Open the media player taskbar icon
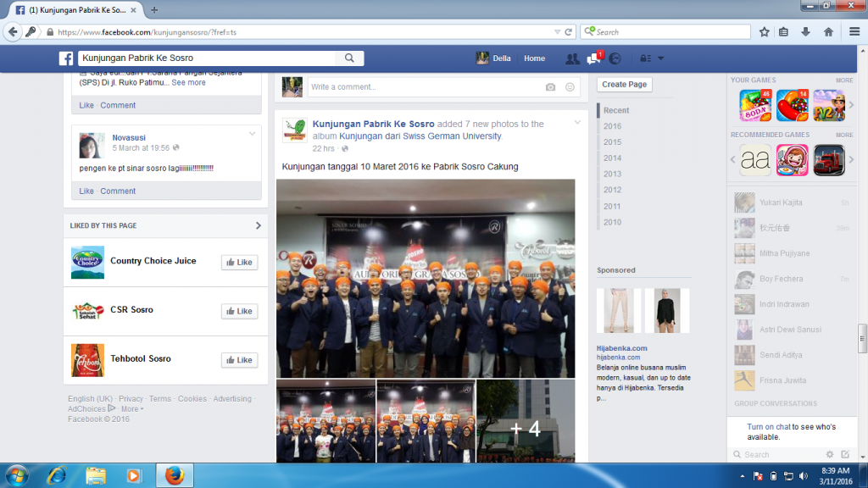The width and height of the screenshot is (868, 488). pos(133,476)
